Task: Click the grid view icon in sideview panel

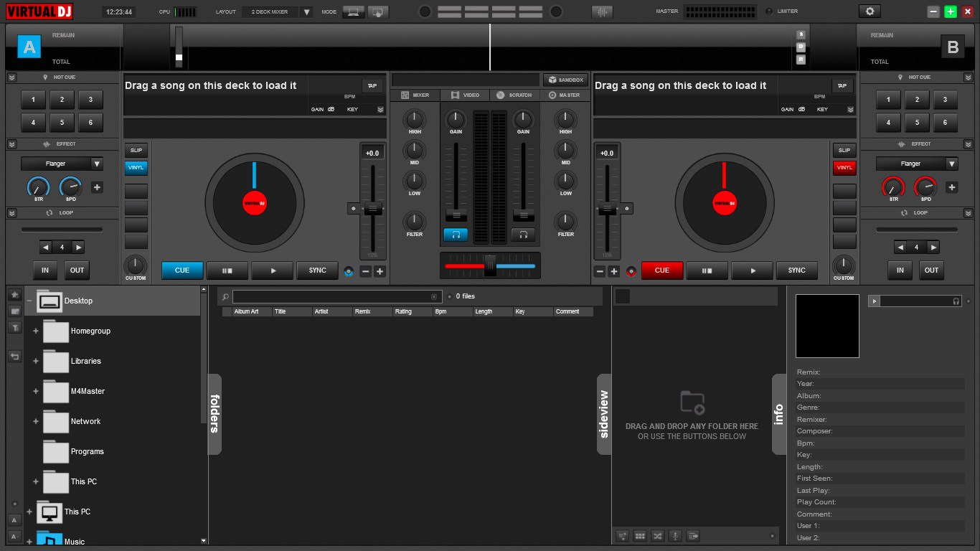Action: click(639, 535)
